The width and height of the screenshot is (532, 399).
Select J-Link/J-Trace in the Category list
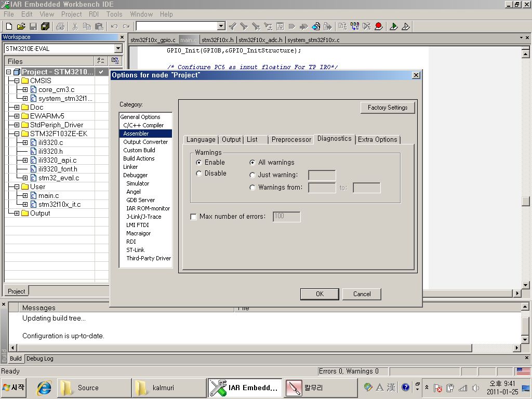[144, 217]
